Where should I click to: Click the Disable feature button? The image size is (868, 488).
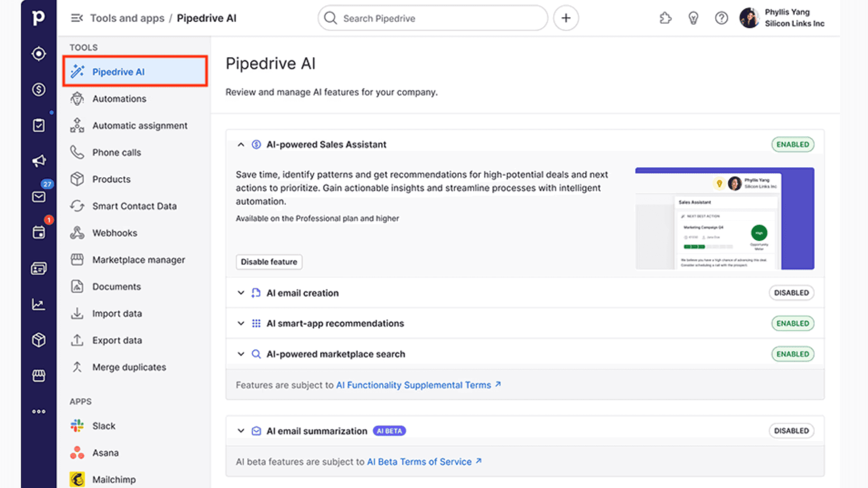269,262
